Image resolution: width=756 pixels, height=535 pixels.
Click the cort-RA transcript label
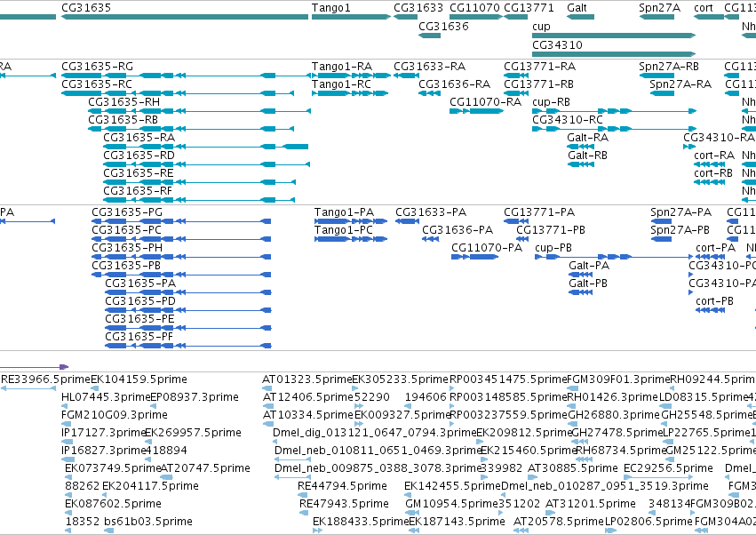tap(714, 156)
